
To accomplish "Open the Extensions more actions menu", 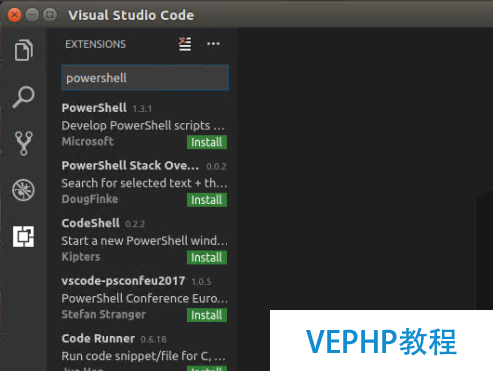I will [x=213, y=44].
